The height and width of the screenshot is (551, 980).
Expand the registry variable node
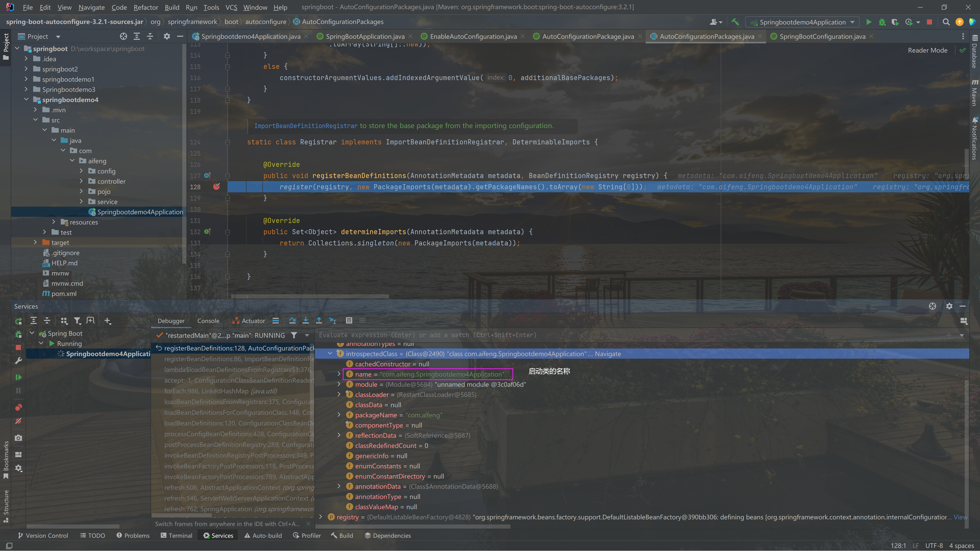point(321,517)
